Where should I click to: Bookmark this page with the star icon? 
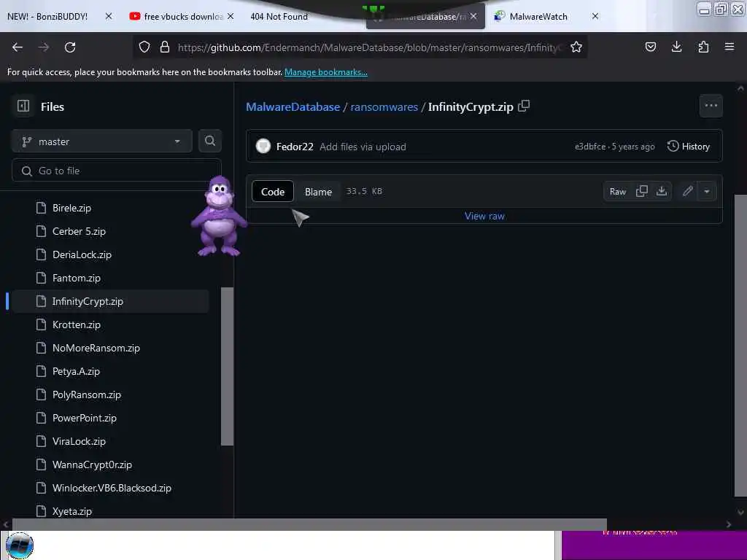click(576, 47)
